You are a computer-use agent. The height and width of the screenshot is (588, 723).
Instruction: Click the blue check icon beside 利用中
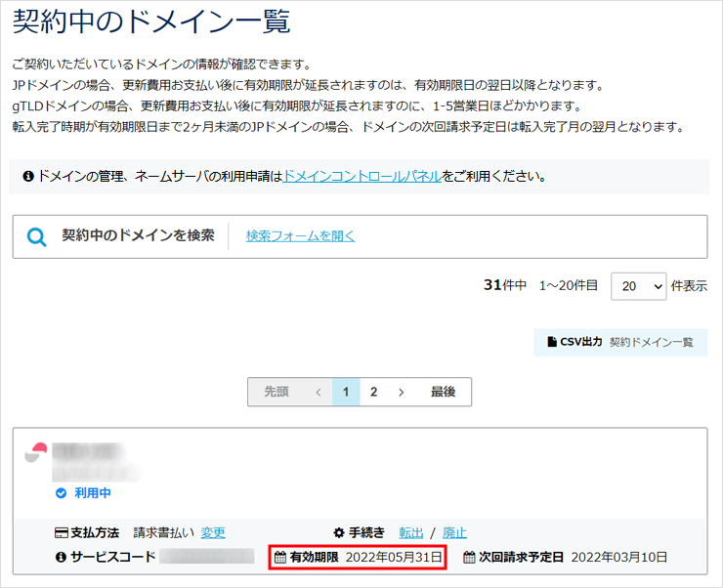click(x=61, y=493)
